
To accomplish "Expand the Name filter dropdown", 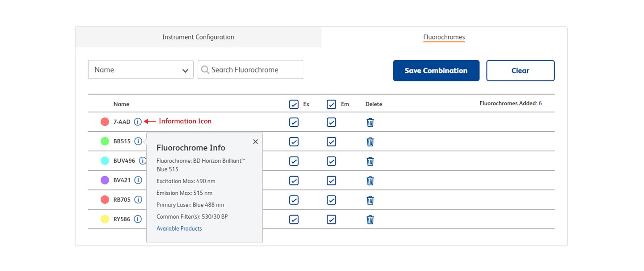I will pyautogui.click(x=140, y=70).
